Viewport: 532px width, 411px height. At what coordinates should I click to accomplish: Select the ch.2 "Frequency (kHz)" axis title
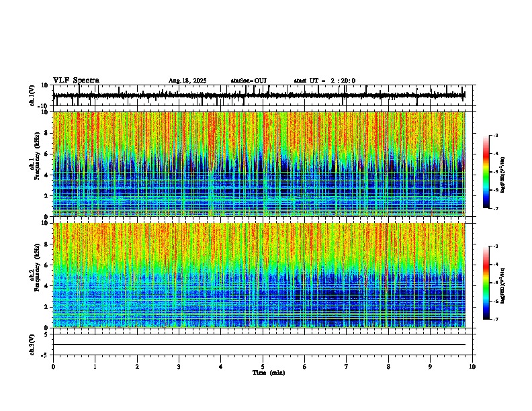point(37,267)
